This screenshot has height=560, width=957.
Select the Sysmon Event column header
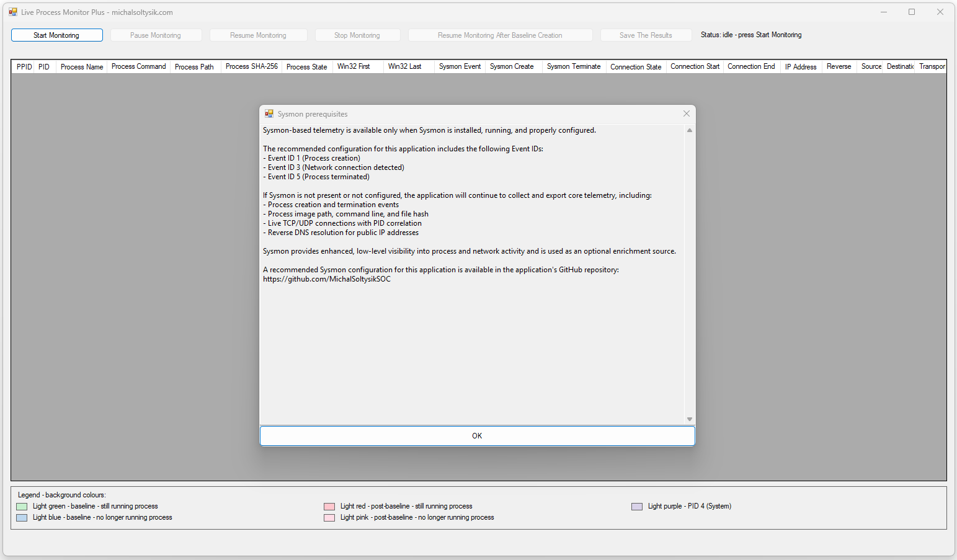pyautogui.click(x=460, y=67)
